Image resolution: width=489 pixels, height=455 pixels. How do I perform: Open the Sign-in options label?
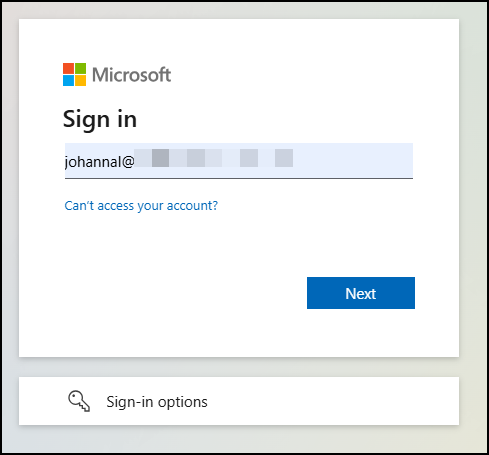pyautogui.click(x=157, y=402)
